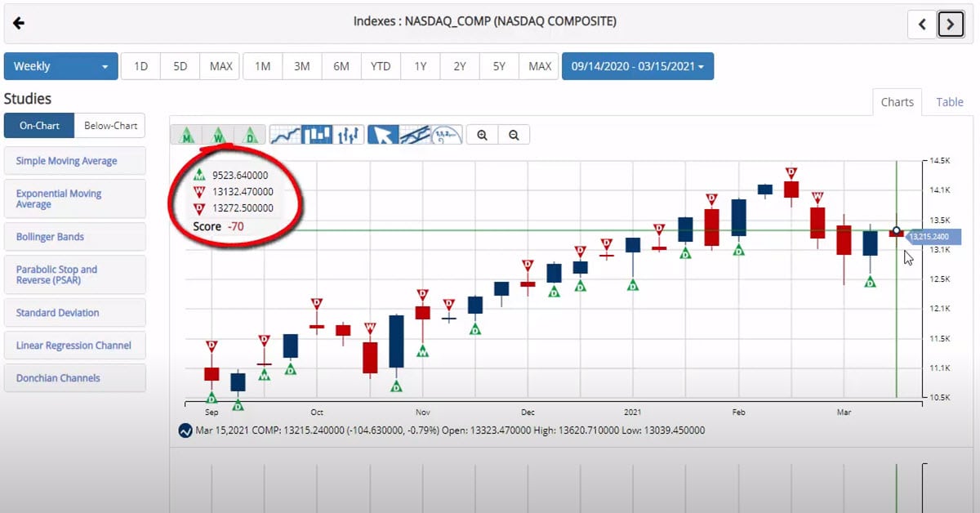
Task: Select the OHLC bar chart style
Action: (x=348, y=135)
